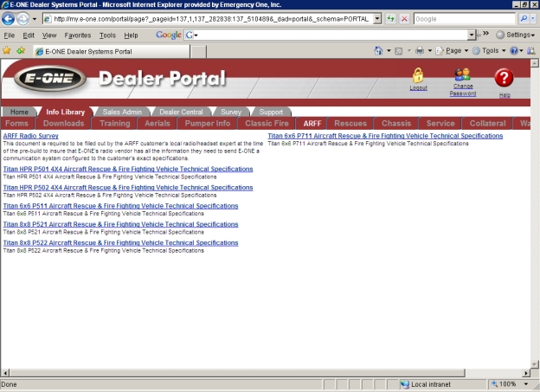Select the Rescues sub-tab
Image resolution: width=540 pixels, height=392 pixels.
click(x=350, y=124)
